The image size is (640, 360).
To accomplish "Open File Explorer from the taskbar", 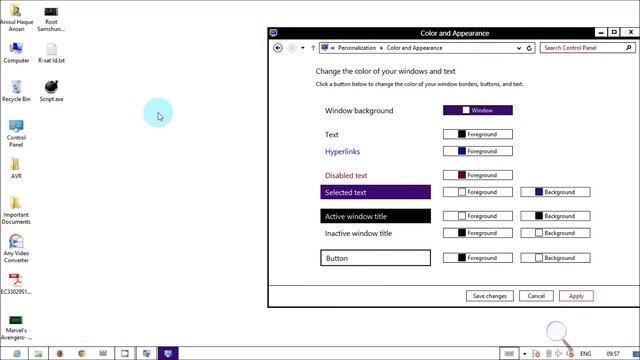I will point(38,353).
